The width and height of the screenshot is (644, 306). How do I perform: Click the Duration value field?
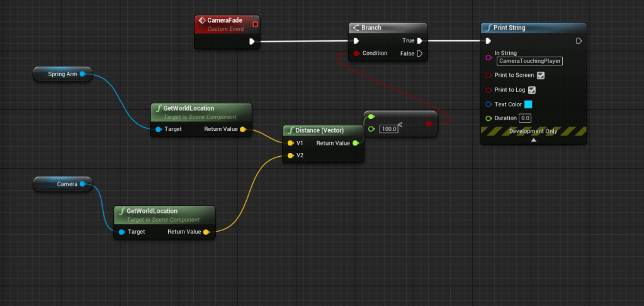[525, 118]
